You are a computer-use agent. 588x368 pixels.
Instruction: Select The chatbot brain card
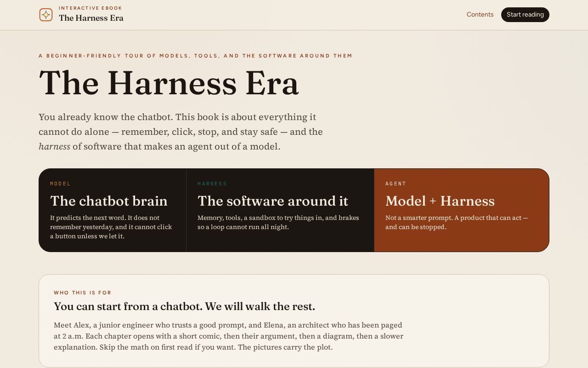[113, 210]
